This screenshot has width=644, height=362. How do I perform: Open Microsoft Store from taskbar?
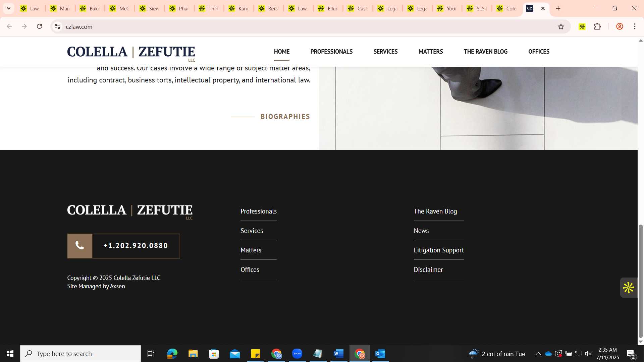(214, 354)
